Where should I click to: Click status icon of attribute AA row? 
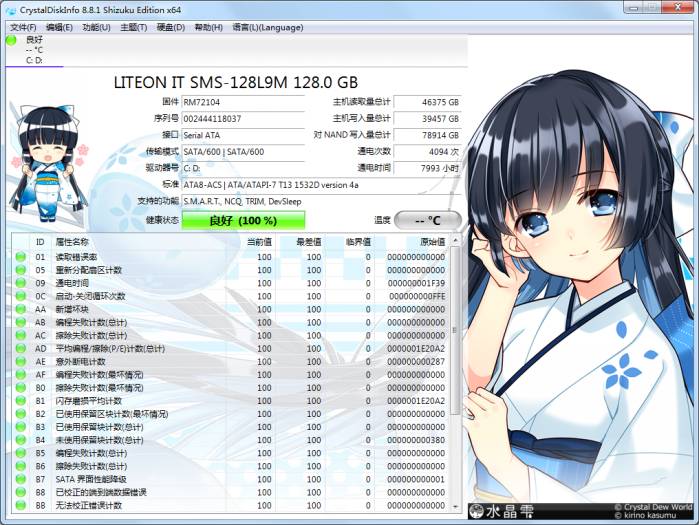click(21, 309)
